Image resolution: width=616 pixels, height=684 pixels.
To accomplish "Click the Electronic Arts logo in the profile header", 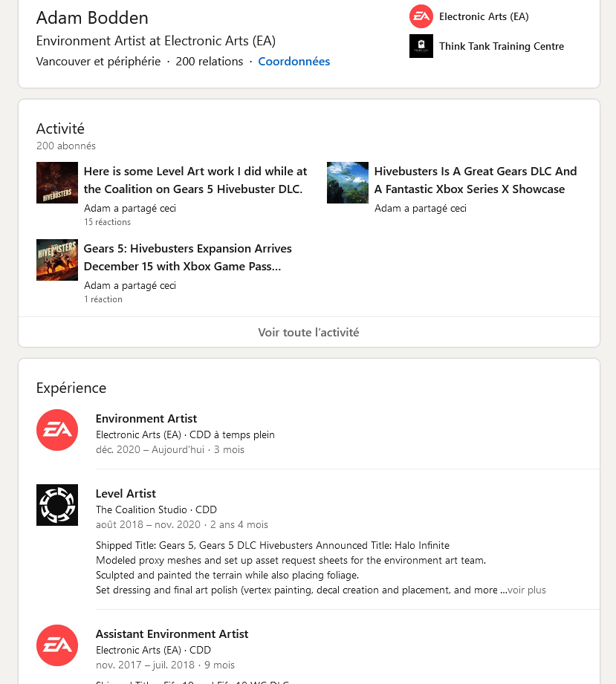I will point(421,16).
